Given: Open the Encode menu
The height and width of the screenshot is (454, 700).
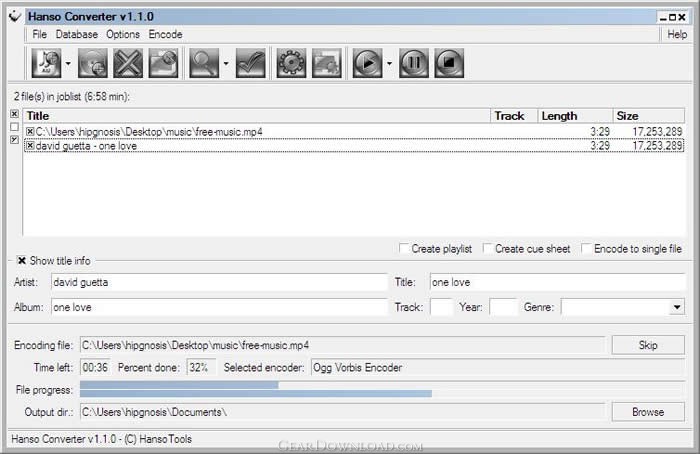Looking at the screenshot, I should (165, 34).
